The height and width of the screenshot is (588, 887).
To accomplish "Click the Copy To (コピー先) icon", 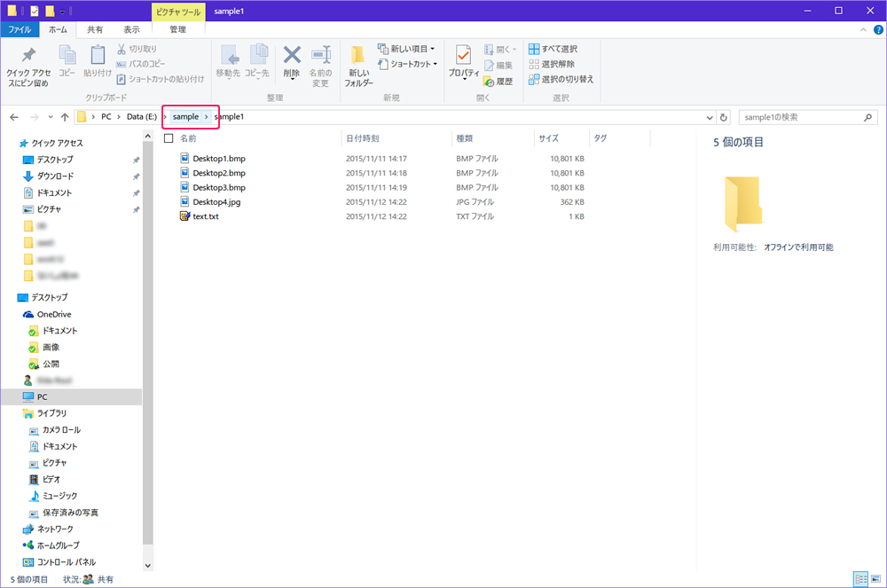I will click(258, 55).
